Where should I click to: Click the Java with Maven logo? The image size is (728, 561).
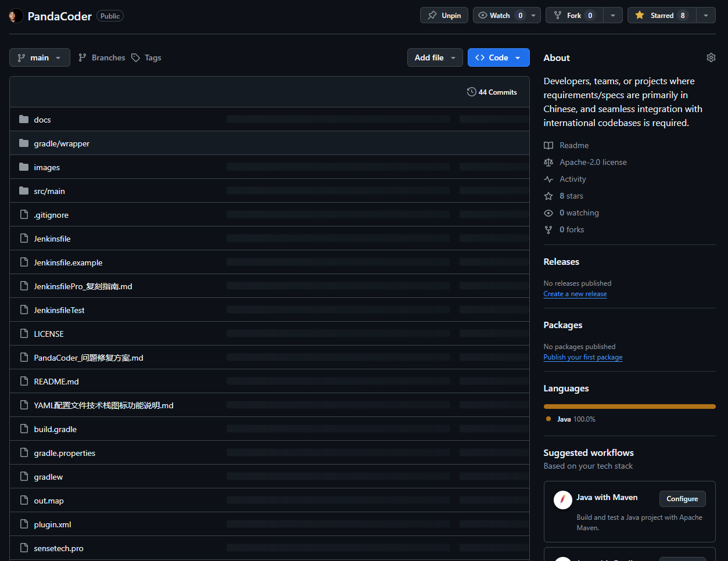[x=562, y=500]
